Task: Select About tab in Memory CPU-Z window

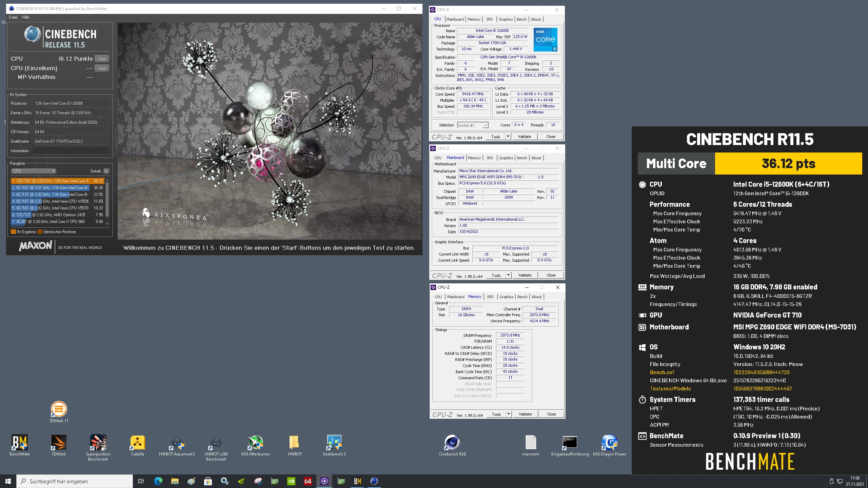Action: [x=536, y=297]
